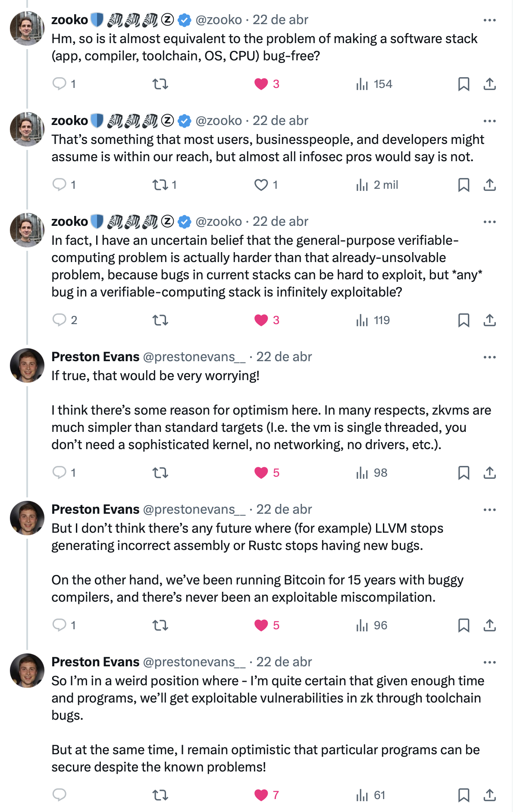Unlike the last tweet with 7 likes

261,795
